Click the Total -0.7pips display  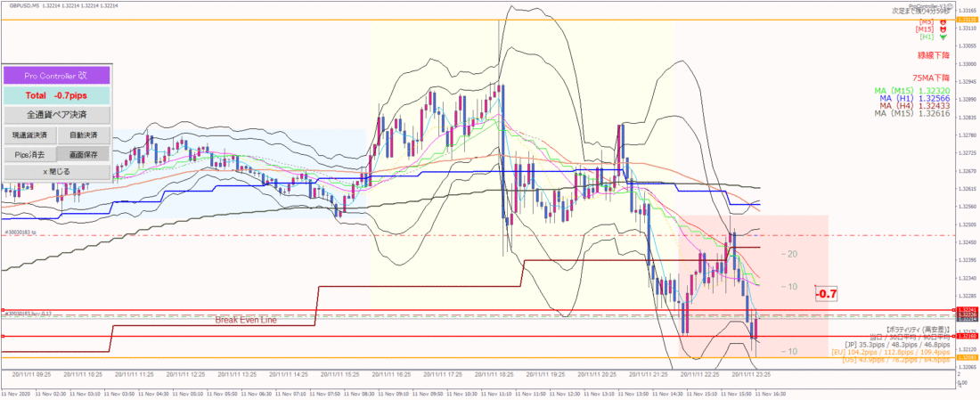coord(57,95)
